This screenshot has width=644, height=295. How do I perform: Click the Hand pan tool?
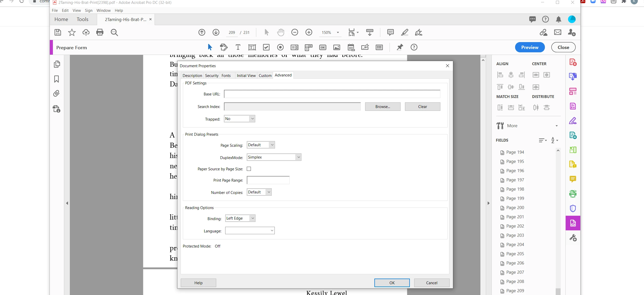(281, 32)
